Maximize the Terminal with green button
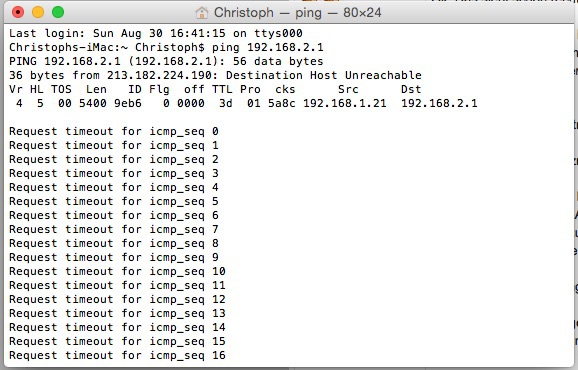The image size is (578, 370). (58, 12)
